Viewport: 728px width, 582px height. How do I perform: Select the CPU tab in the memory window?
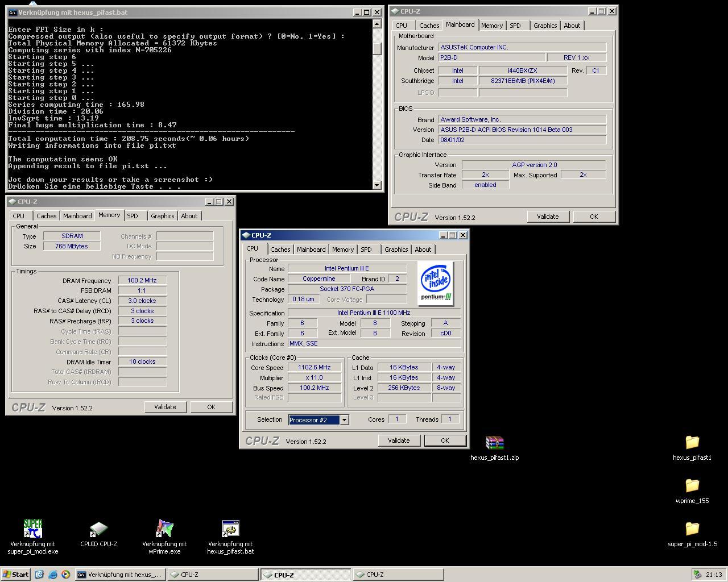[x=19, y=216]
